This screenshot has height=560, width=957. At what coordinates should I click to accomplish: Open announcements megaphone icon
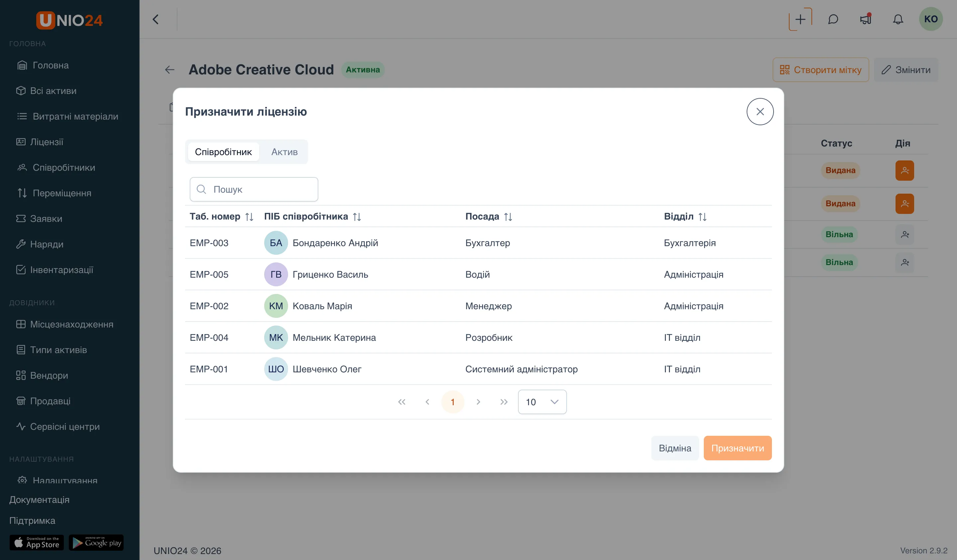866,19
